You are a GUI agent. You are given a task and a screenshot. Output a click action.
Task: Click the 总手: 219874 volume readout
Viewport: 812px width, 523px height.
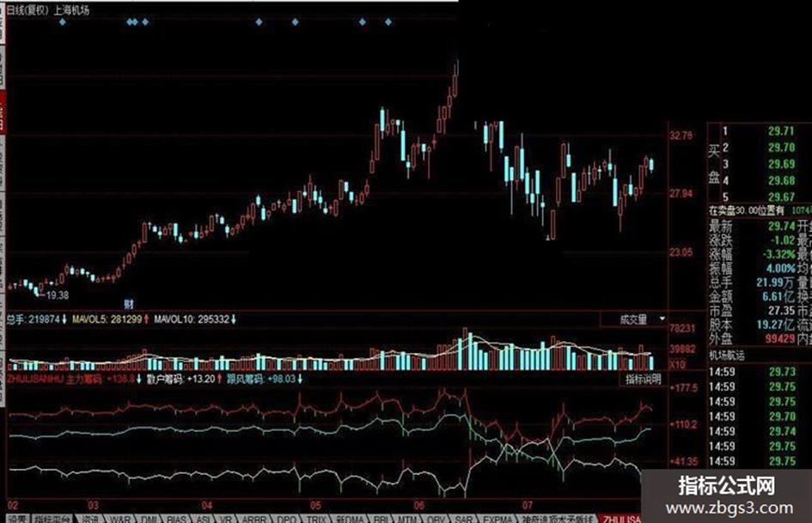tap(36, 319)
